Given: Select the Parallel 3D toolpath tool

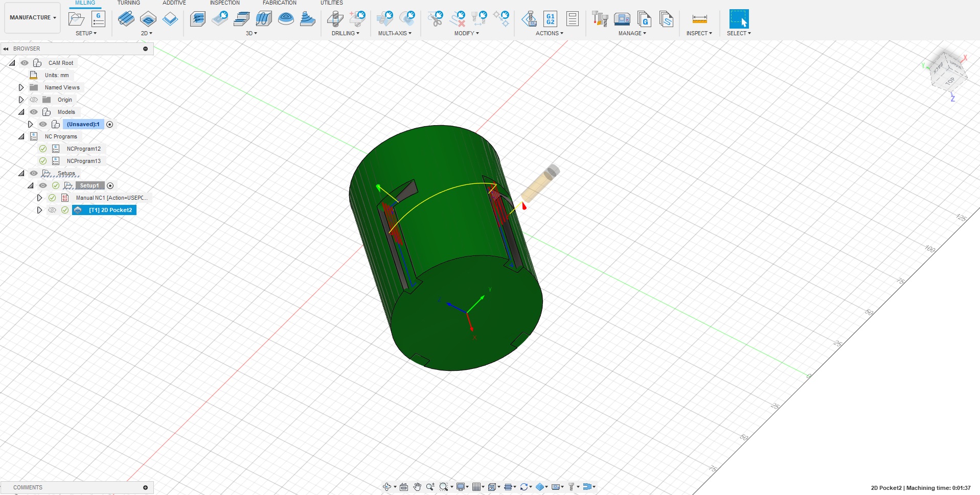Looking at the screenshot, I should pyautogui.click(x=264, y=19).
